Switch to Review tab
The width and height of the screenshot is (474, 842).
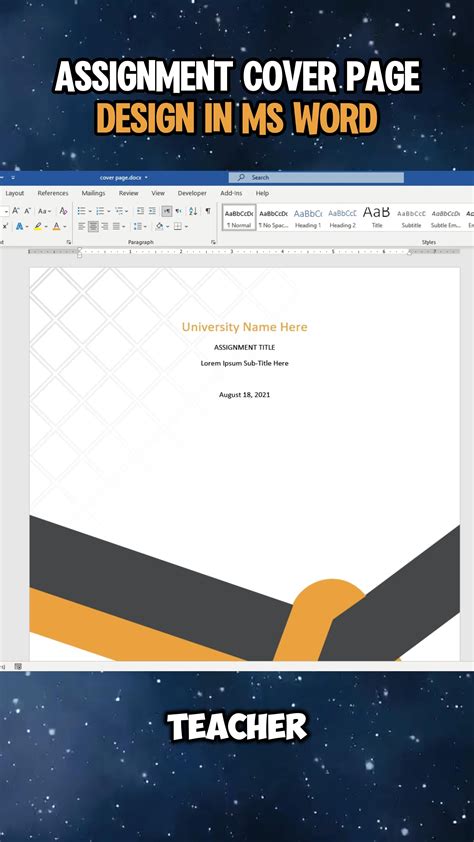pyautogui.click(x=128, y=193)
